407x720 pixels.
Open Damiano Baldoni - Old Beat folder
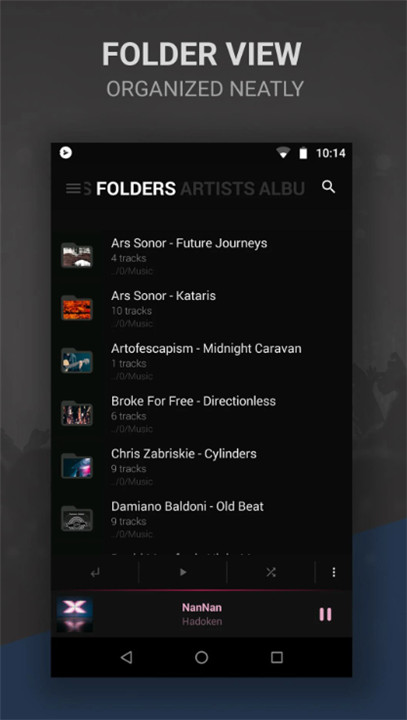(201, 520)
